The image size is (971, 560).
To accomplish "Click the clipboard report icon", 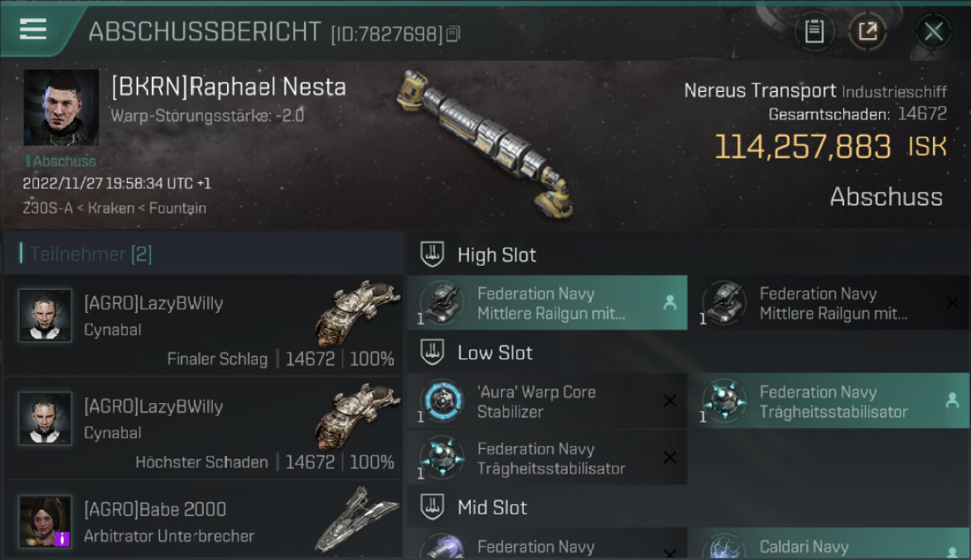I will coord(814,31).
